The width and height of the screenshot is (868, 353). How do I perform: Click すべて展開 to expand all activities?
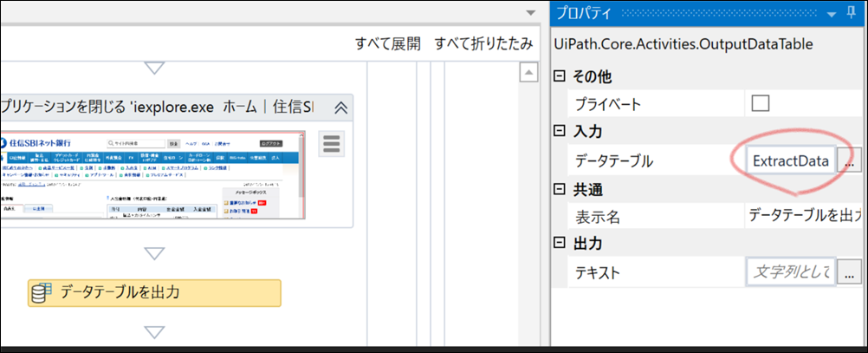tap(387, 43)
